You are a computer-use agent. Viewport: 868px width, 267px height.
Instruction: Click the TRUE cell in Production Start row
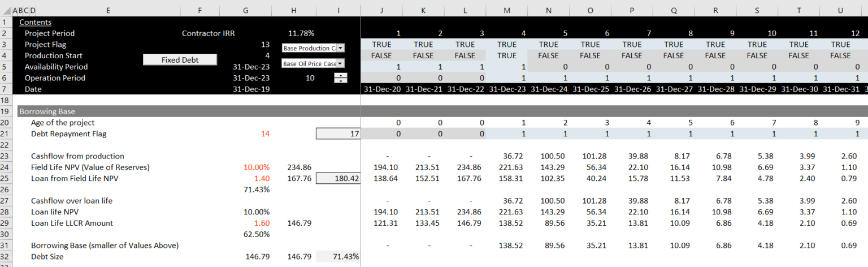pos(506,55)
